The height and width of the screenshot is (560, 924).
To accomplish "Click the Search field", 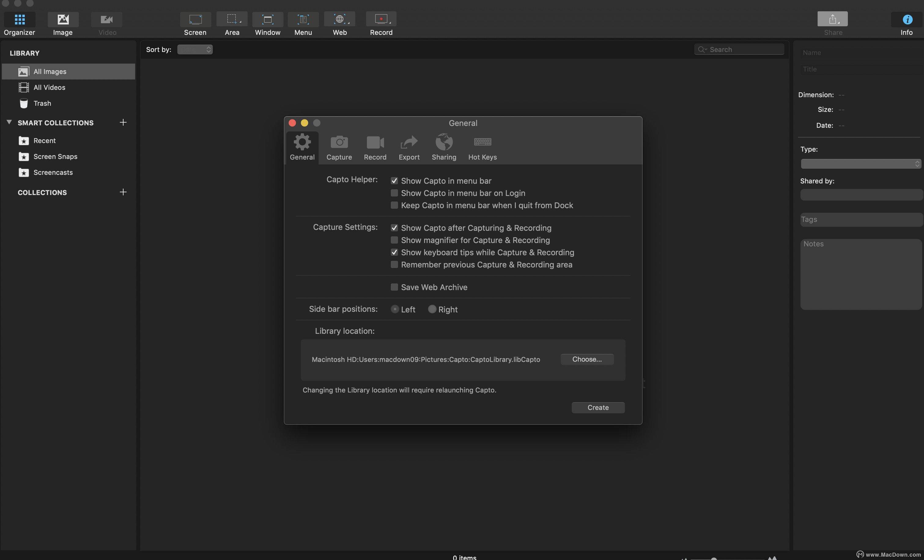I will click(x=739, y=50).
